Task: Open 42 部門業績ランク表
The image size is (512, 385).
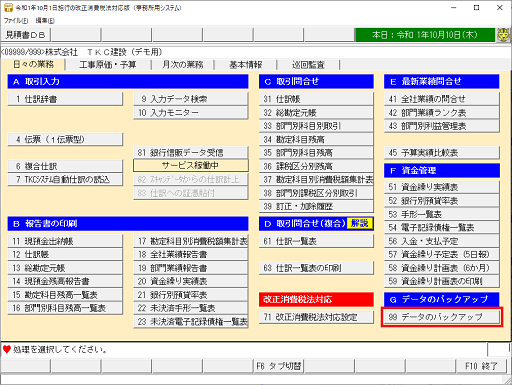Action: (x=442, y=113)
